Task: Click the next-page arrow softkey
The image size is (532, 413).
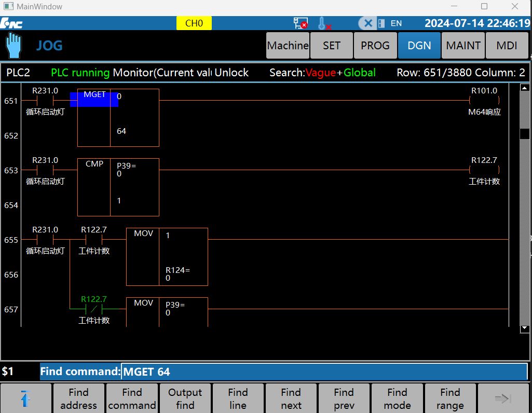Action: pyautogui.click(x=503, y=398)
